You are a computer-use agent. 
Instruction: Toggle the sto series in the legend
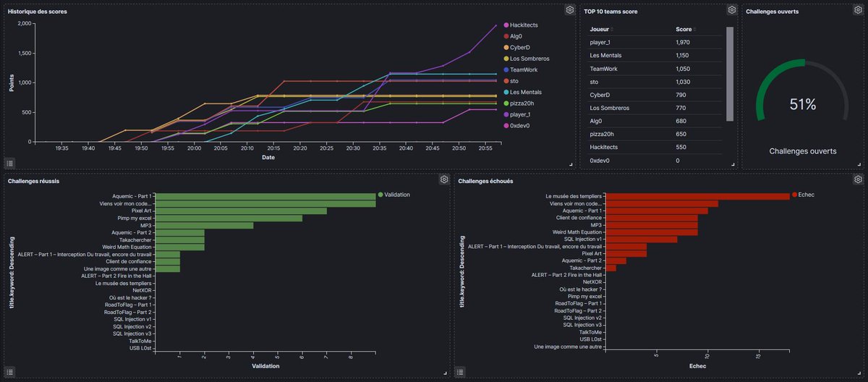[x=510, y=81]
